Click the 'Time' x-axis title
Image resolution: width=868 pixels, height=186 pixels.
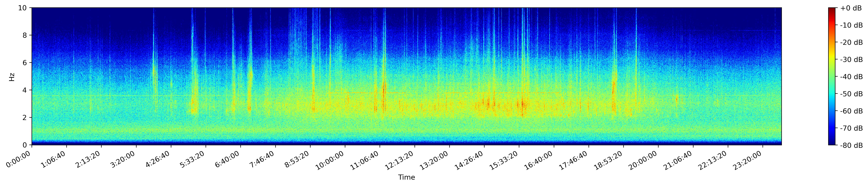[406, 178]
